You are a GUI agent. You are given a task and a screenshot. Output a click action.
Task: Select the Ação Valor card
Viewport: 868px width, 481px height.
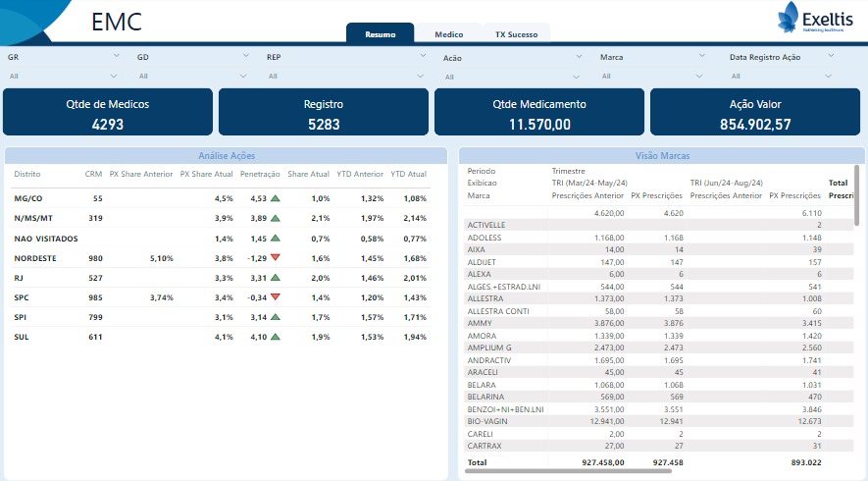tap(755, 112)
